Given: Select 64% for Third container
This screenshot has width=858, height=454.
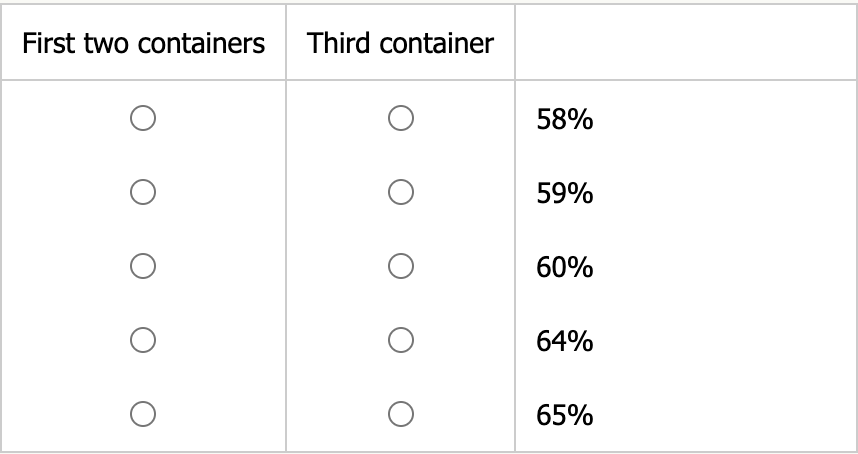Looking at the screenshot, I should [400, 339].
